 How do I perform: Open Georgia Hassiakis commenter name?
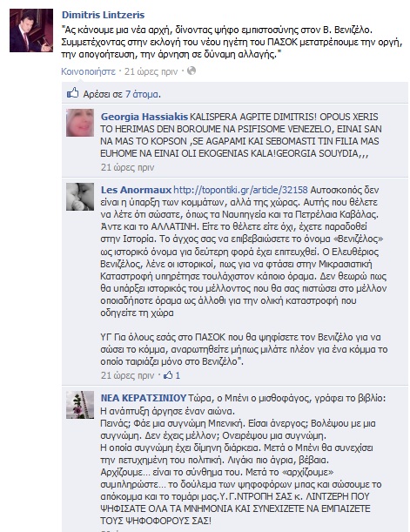145,117
